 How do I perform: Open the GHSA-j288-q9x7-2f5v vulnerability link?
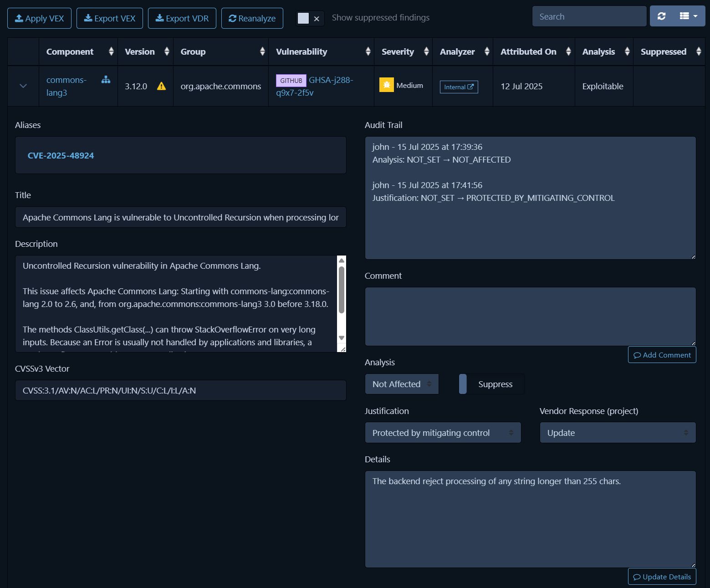[x=315, y=86]
